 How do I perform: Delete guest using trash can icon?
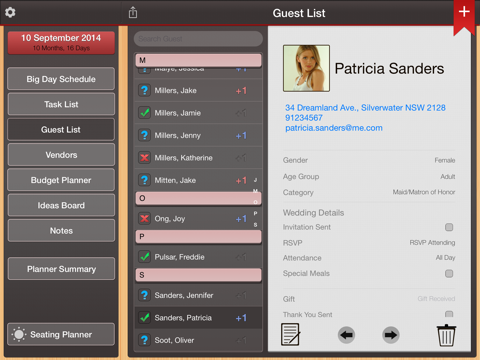(x=446, y=335)
